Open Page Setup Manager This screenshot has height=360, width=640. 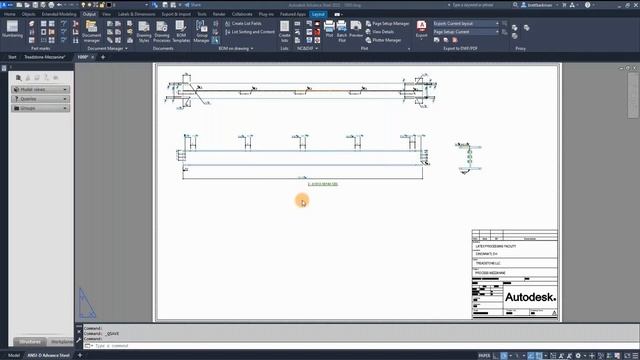click(387, 24)
